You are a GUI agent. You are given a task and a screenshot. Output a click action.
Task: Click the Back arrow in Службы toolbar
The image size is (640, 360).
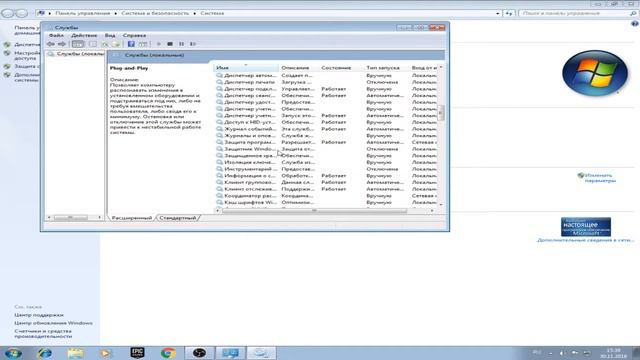(x=51, y=44)
